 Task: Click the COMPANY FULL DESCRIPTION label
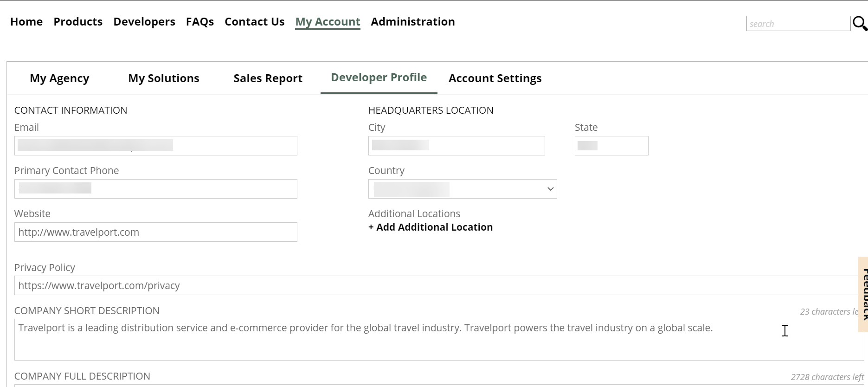click(82, 376)
